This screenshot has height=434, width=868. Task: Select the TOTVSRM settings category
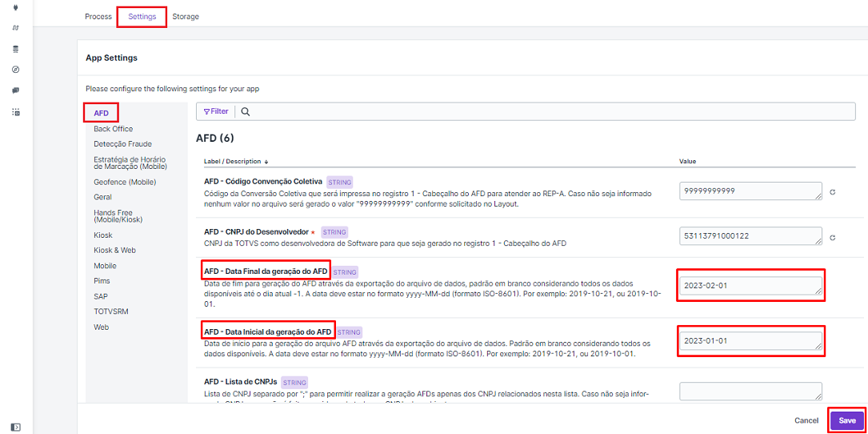coord(111,311)
